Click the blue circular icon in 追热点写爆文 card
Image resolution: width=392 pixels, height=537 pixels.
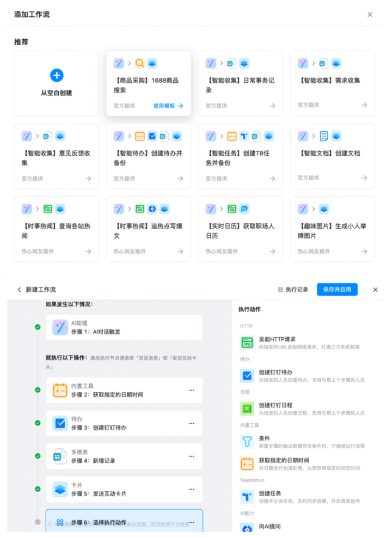(152, 209)
